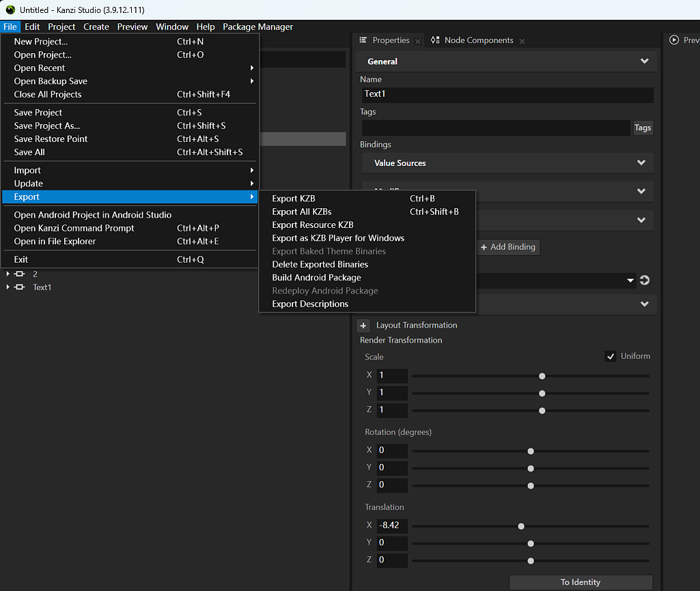Click the Translation X slider handle
Screen dimensions: 700x591
point(521,526)
